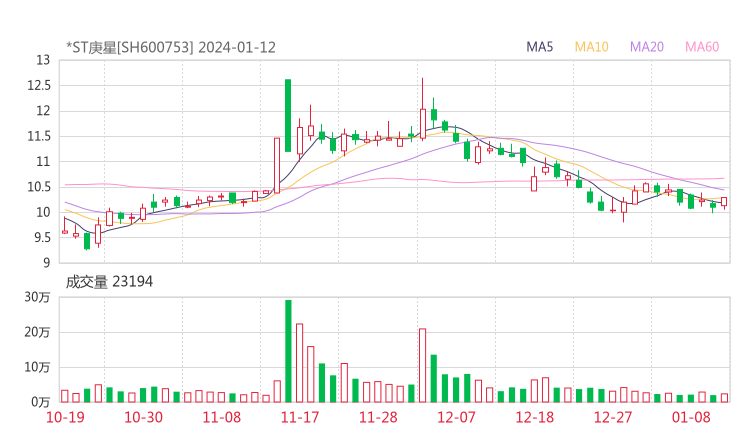Click the MA5 legend label

coord(539,47)
